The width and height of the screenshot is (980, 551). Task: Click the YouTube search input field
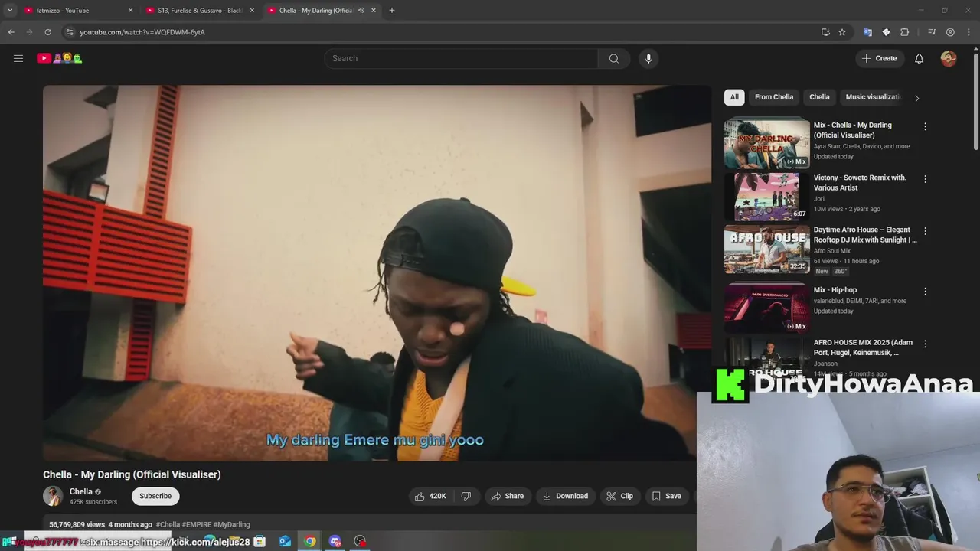point(461,58)
